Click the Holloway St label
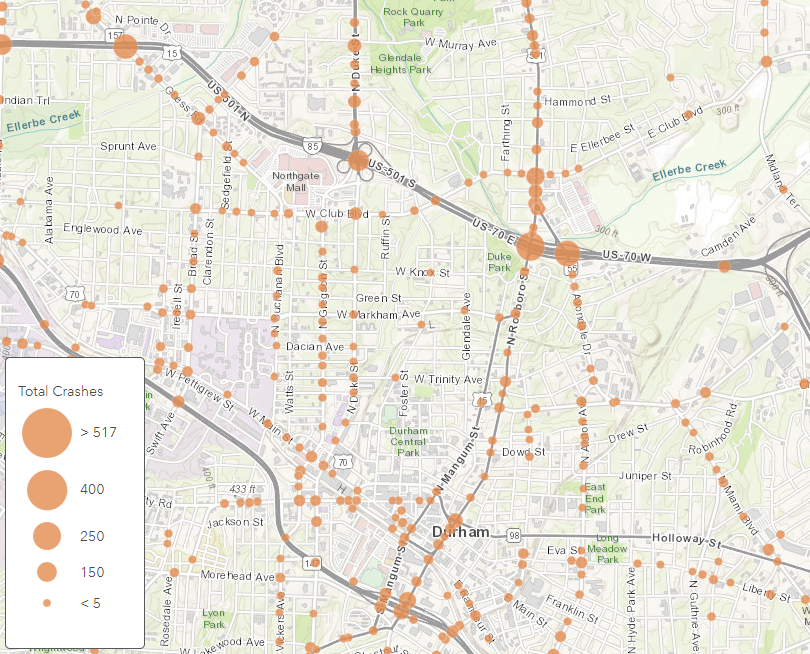This screenshot has height=654, width=810. point(687,540)
